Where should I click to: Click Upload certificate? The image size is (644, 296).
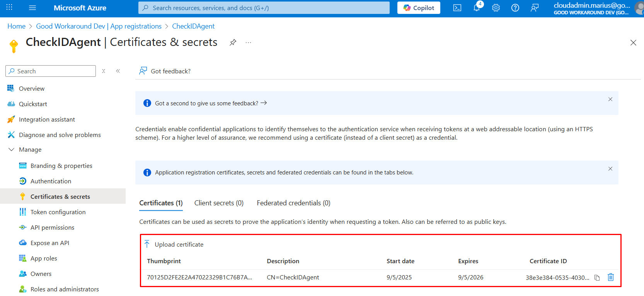tap(174, 244)
